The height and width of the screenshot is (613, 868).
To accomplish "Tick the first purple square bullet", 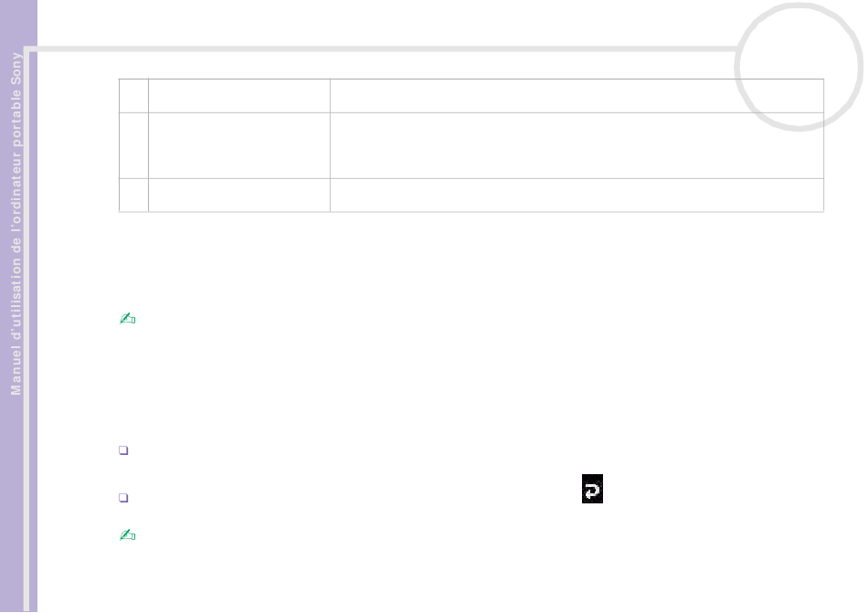I will pyautogui.click(x=123, y=450).
